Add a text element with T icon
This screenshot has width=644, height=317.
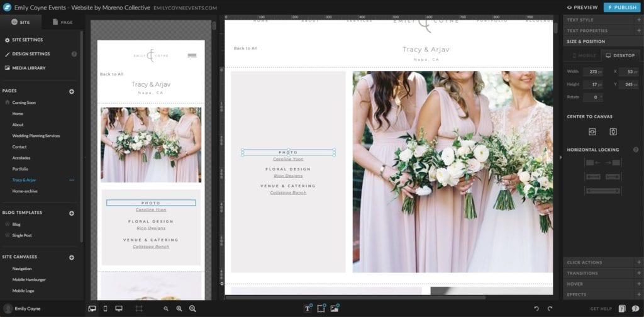point(308,308)
